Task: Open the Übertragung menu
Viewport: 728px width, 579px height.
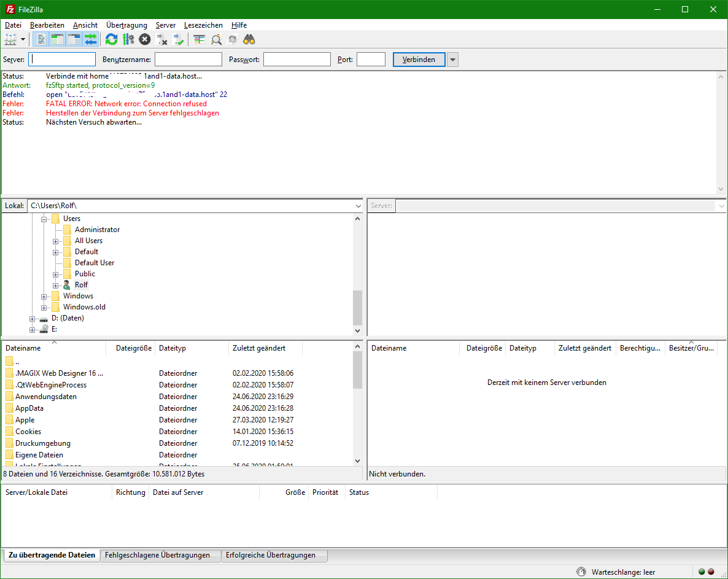Action: tap(126, 25)
